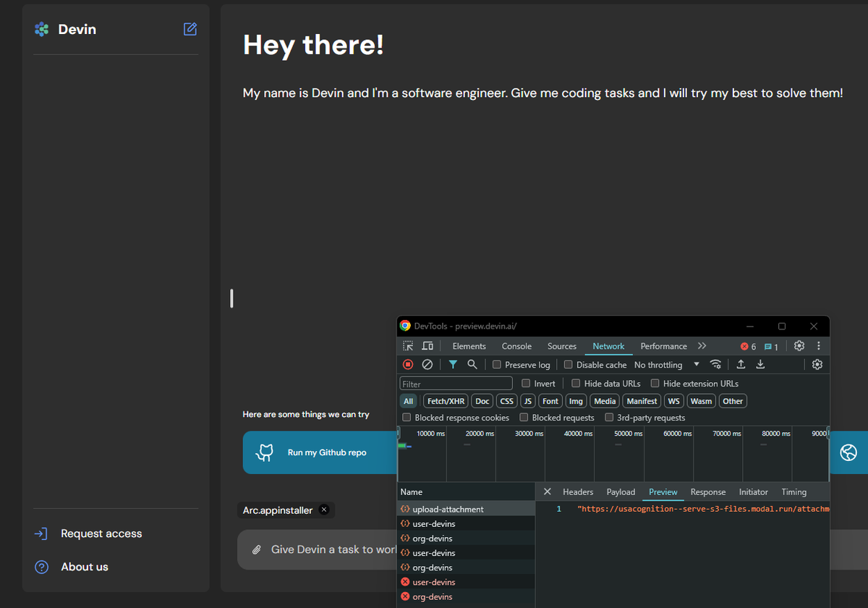Open the 1 message issues counter
868x608 pixels.
tap(771, 347)
